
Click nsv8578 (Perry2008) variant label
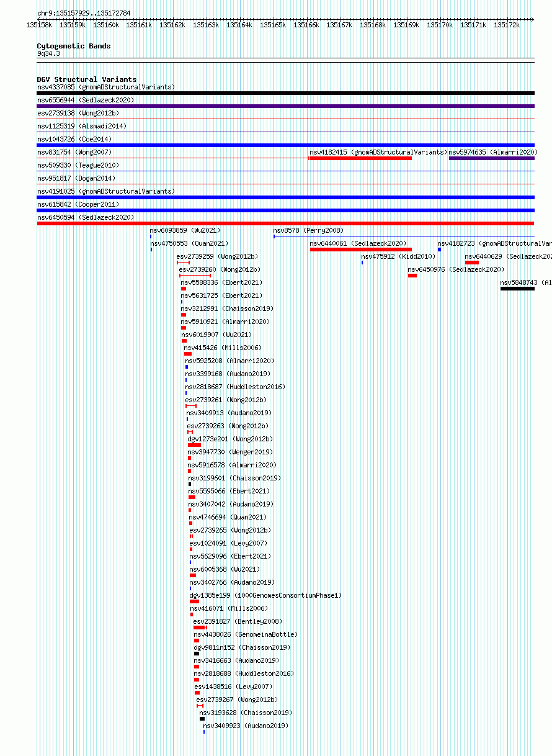(x=308, y=230)
